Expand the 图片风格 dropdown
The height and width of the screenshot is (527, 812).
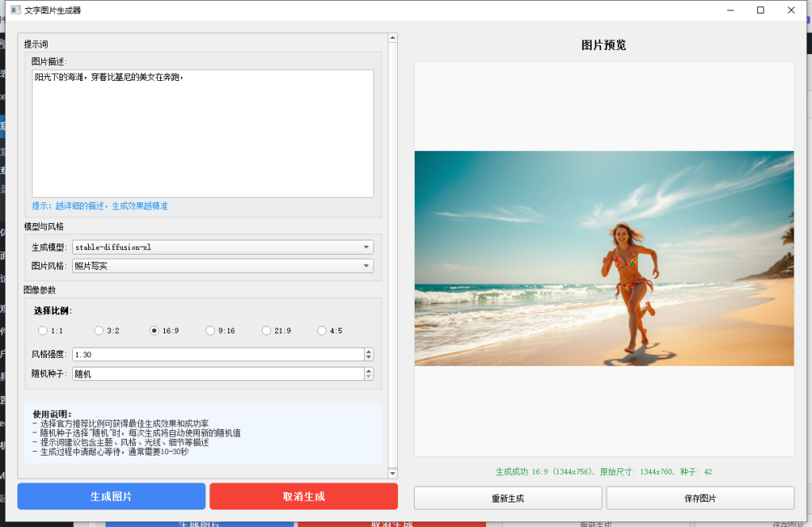click(222, 266)
